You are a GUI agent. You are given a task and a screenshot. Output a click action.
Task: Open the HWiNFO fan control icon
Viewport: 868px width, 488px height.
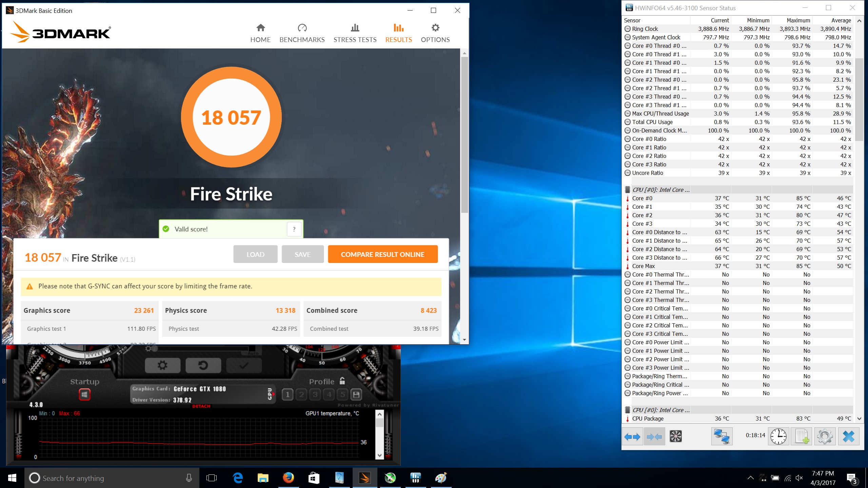click(x=675, y=436)
